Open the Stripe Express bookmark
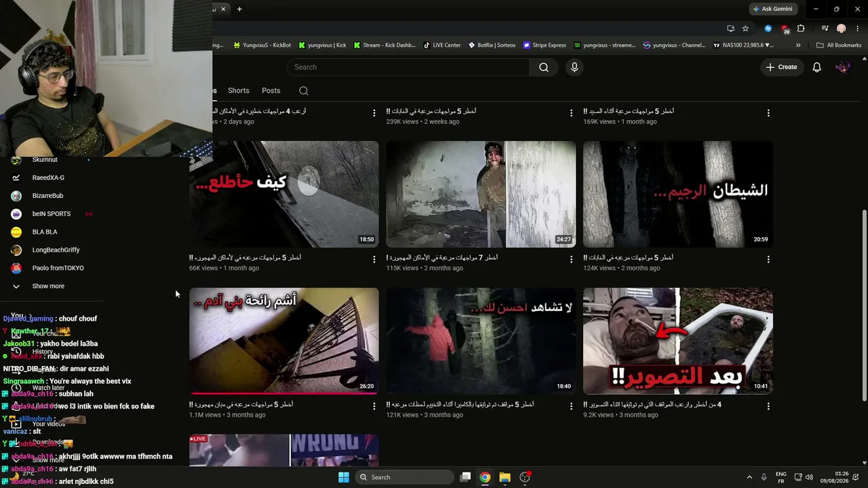This screenshot has width=868, height=488. (x=545, y=45)
